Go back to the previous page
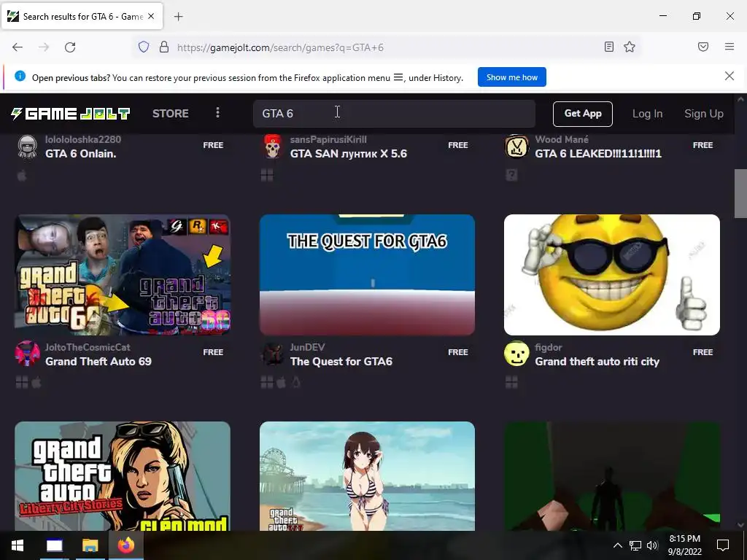 (x=18, y=47)
